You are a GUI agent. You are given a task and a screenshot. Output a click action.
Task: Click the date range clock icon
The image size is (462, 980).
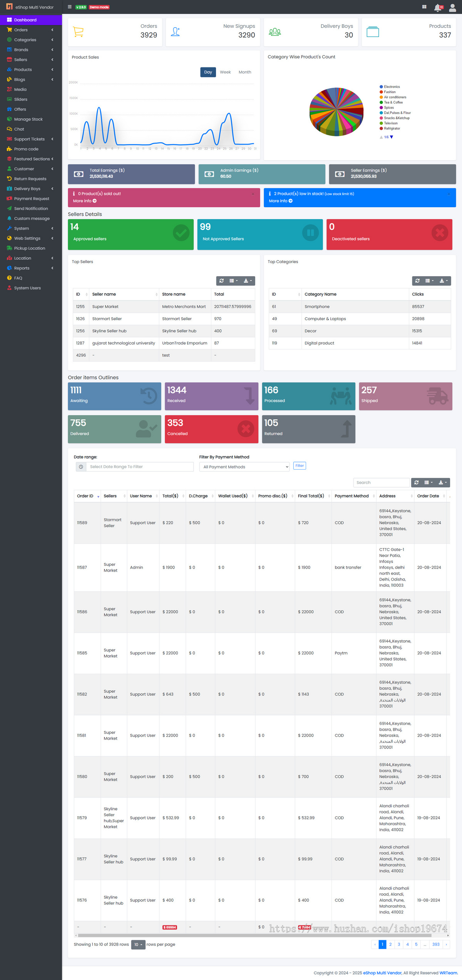point(81,467)
